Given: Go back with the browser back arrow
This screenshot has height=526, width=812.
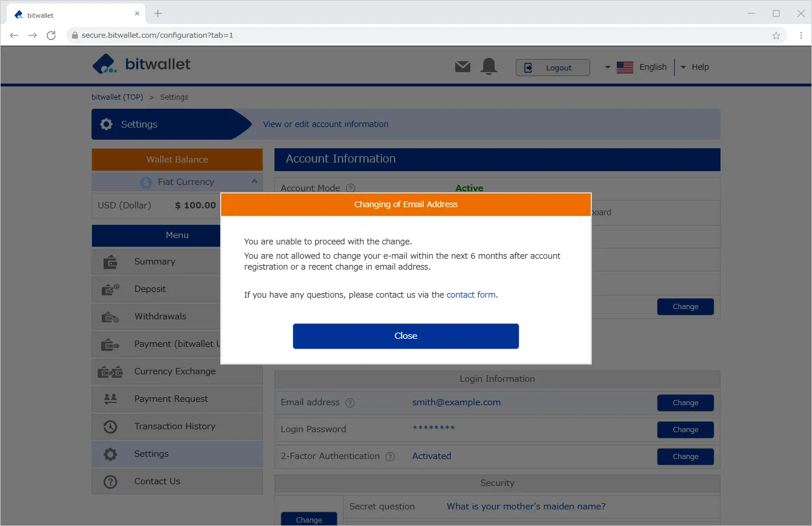Looking at the screenshot, I should [14, 35].
